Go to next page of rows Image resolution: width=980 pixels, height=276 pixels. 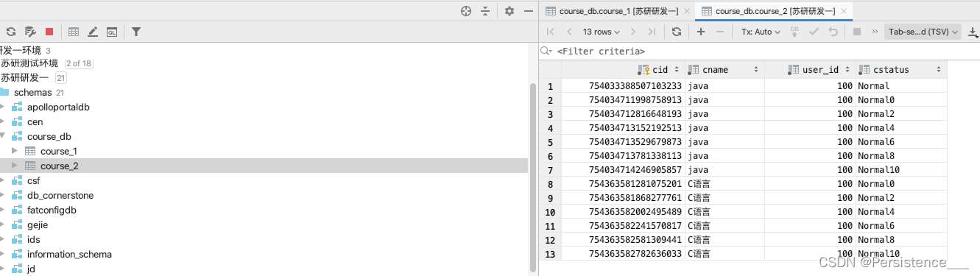click(632, 32)
